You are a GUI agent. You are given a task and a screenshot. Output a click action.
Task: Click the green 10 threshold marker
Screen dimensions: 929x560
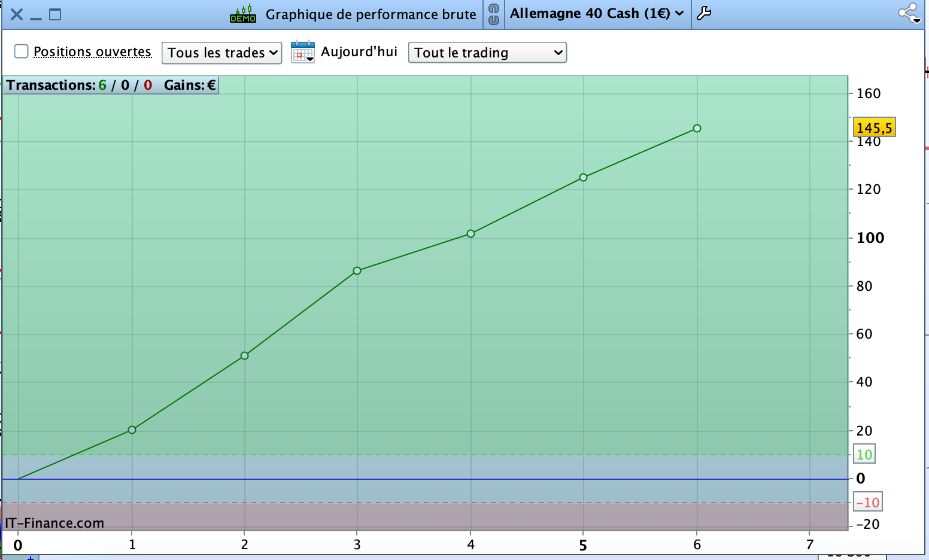click(864, 454)
